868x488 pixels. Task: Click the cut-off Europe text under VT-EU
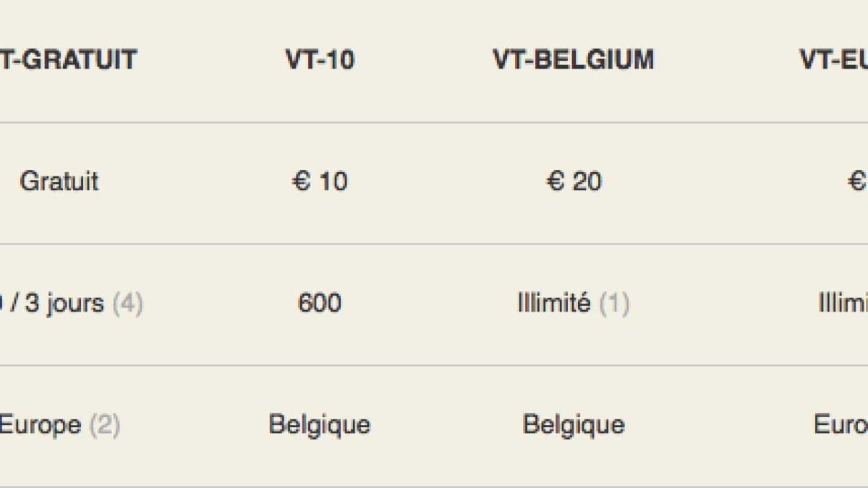point(841,424)
